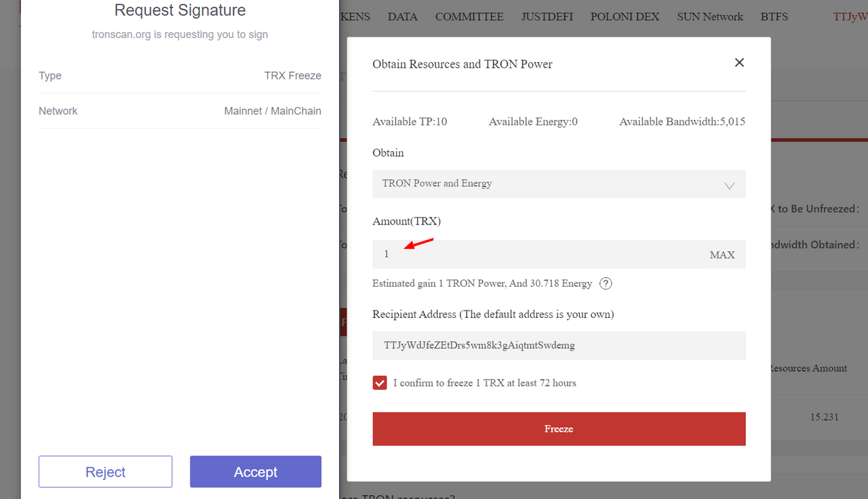Open the COMMITTEE menu

pos(469,17)
